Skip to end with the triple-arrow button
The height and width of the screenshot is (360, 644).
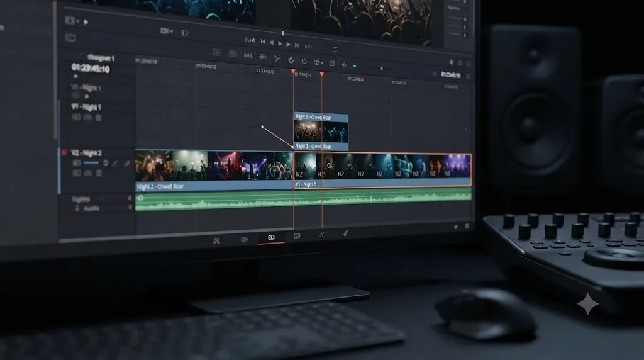point(308,47)
